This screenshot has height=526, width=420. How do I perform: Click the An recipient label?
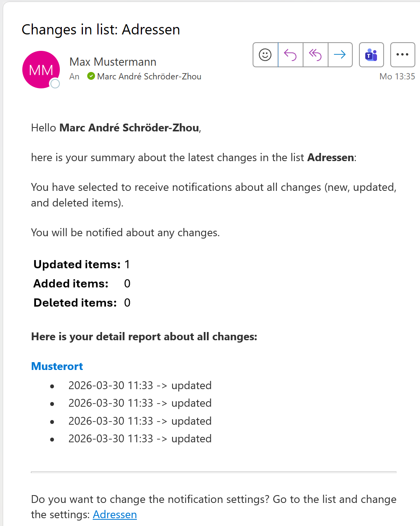point(74,77)
